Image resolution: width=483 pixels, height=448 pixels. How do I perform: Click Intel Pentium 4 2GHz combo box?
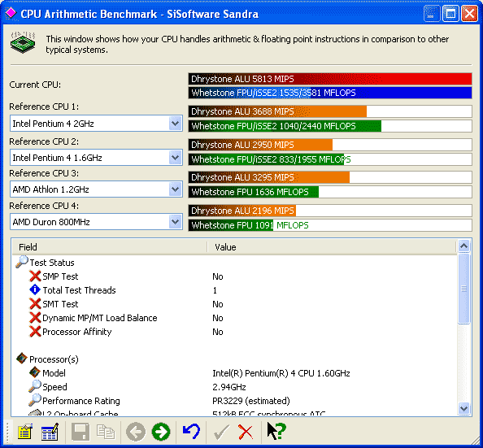(96, 124)
